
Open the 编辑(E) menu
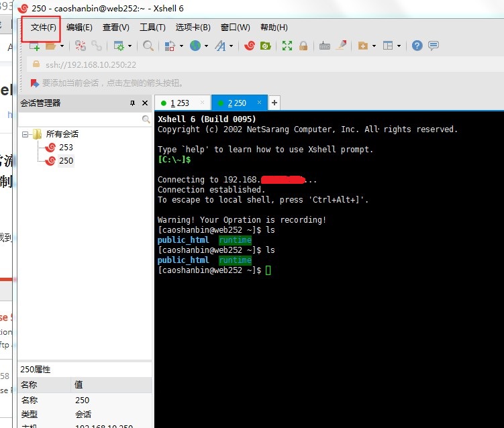[79, 28]
